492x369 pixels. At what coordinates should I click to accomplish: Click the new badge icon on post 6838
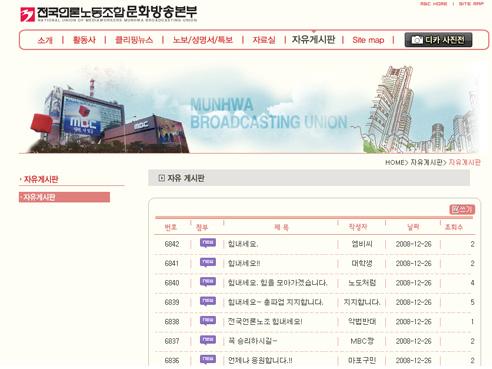208,321
